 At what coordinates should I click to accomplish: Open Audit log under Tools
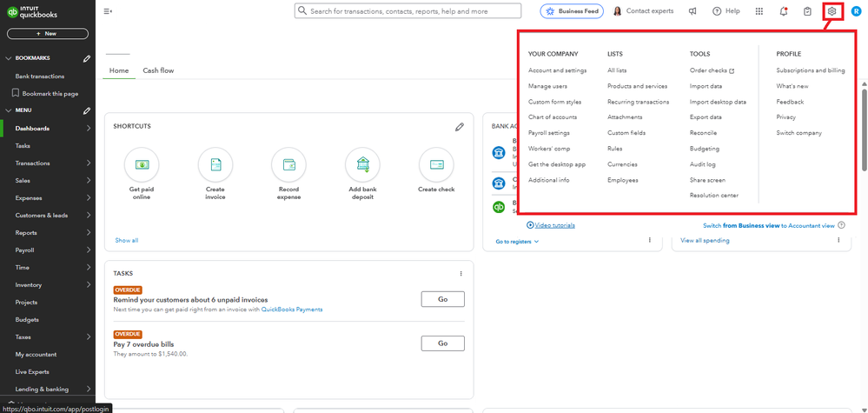coord(703,164)
